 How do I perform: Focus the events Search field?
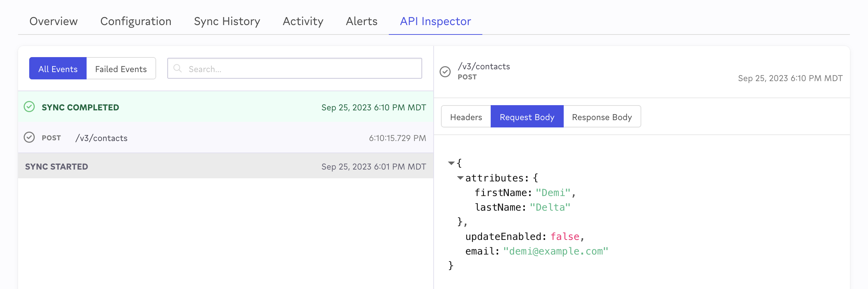[x=303, y=69]
